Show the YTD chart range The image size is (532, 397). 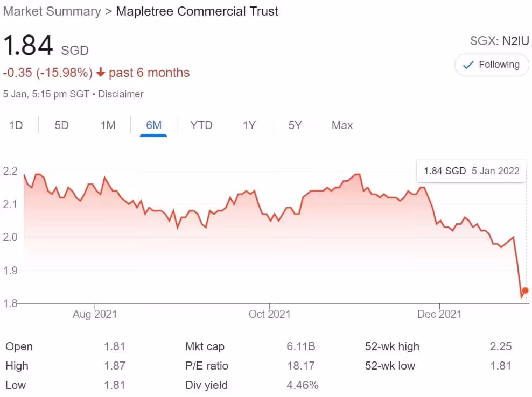(201, 125)
